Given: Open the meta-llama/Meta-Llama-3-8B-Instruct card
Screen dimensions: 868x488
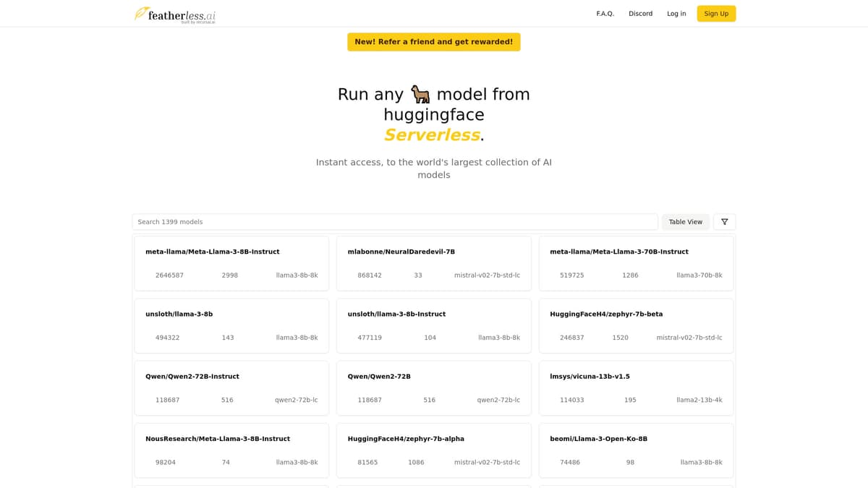Looking at the screenshot, I should click(231, 263).
